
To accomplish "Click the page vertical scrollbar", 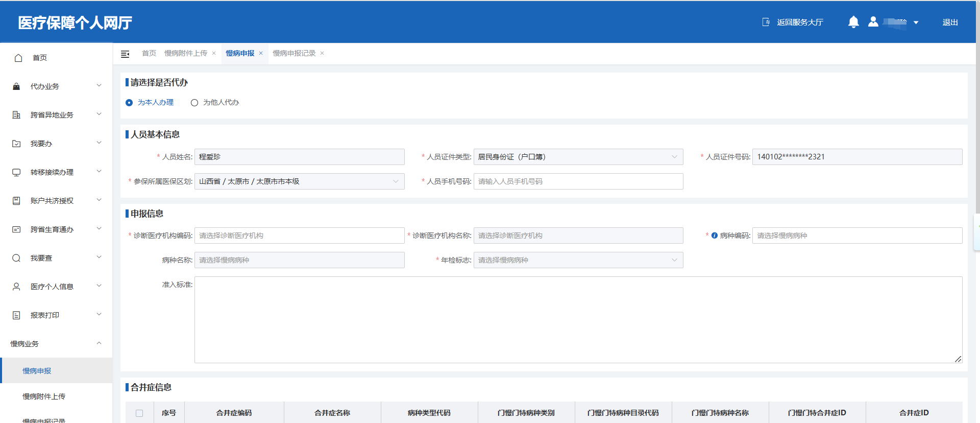I will 977,128.
